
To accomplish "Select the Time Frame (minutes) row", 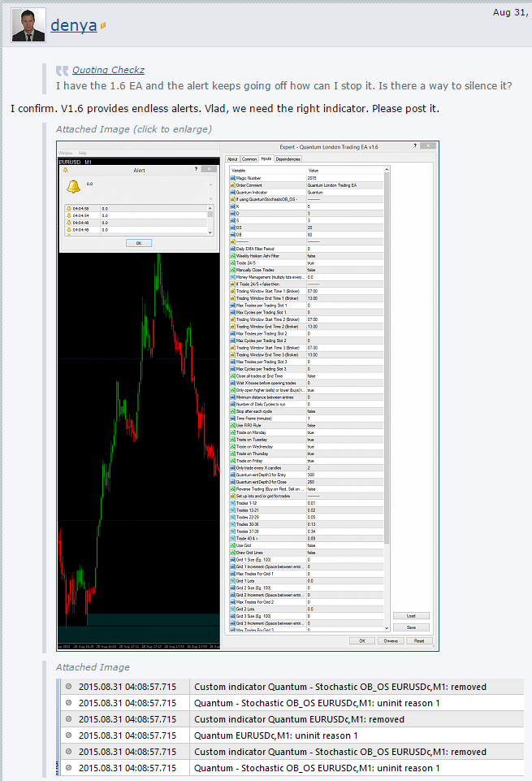I will pyautogui.click(x=306, y=419).
